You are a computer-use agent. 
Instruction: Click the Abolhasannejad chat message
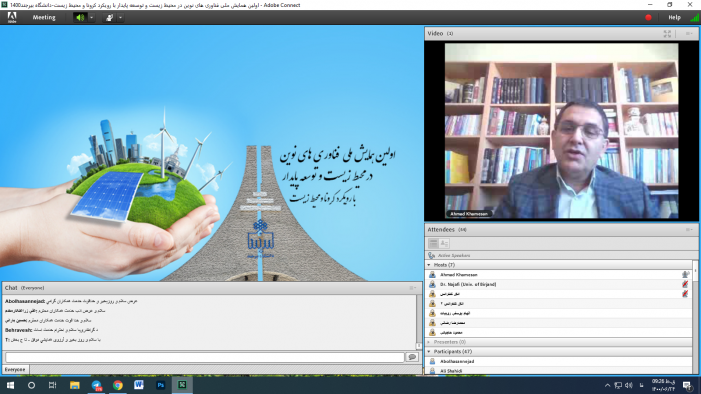[72, 301]
